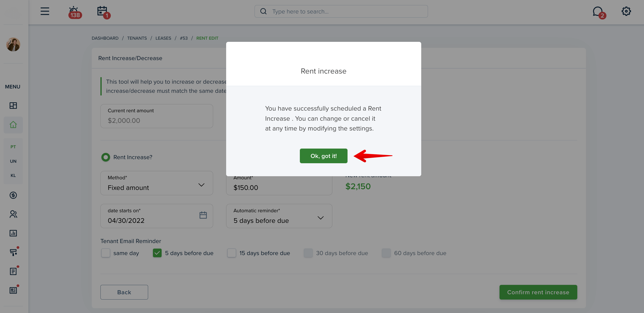This screenshot has height=313, width=644.
Task: Open the calendar icon with badge 1
Action: (x=103, y=12)
